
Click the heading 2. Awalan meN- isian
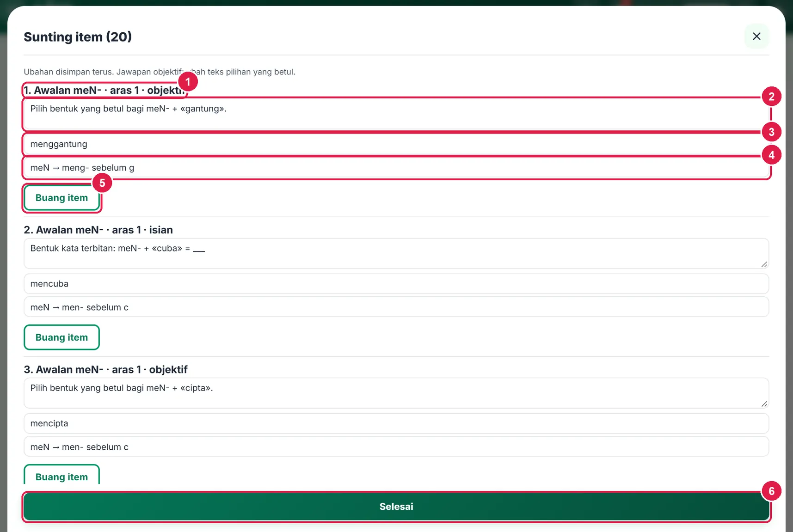click(x=98, y=230)
